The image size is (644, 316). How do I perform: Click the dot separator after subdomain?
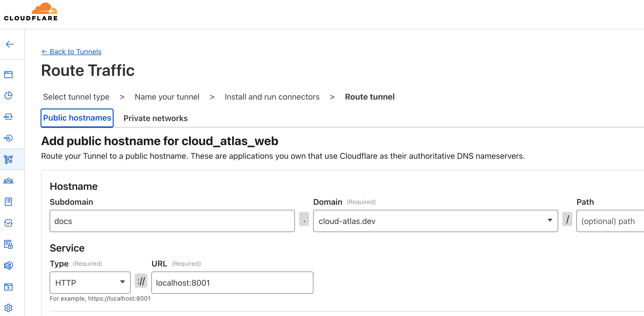pyautogui.click(x=304, y=219)
